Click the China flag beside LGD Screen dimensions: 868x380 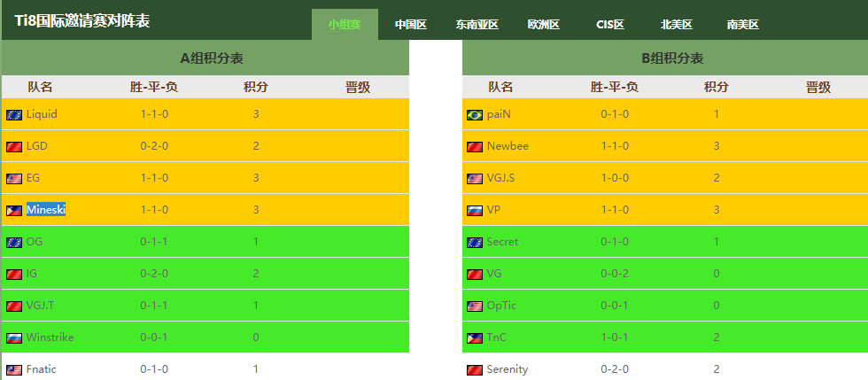tap(14, 147)
